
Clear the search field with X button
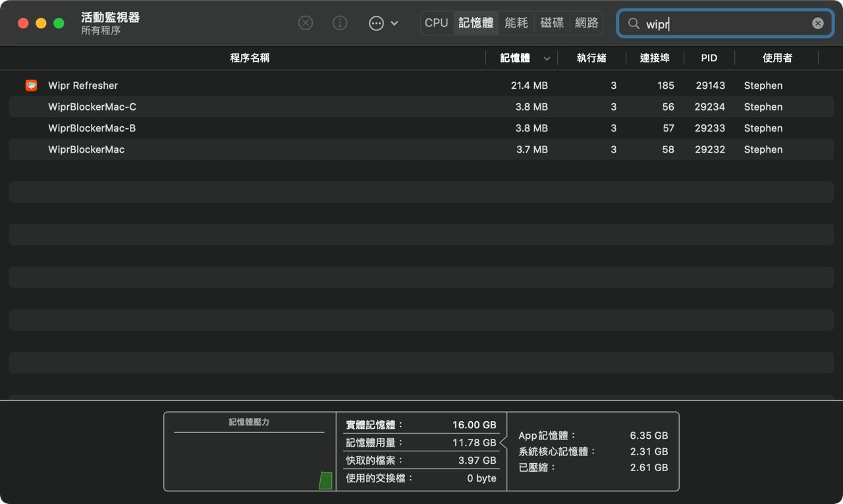[x=817, y=24]
